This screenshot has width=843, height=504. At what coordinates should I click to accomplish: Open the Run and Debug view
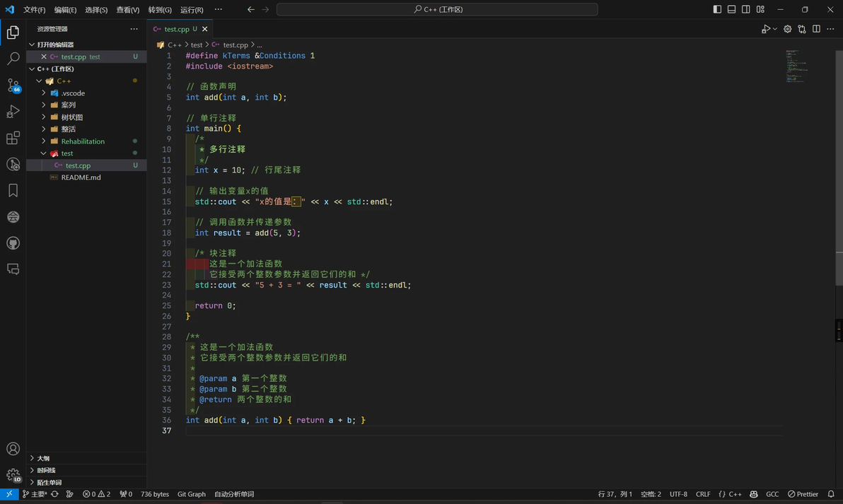13,111
